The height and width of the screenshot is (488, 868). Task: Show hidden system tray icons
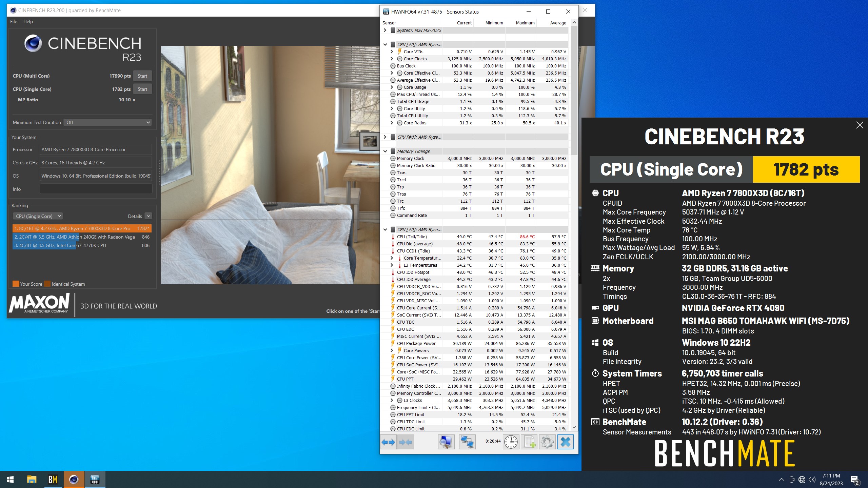(781, 480)
